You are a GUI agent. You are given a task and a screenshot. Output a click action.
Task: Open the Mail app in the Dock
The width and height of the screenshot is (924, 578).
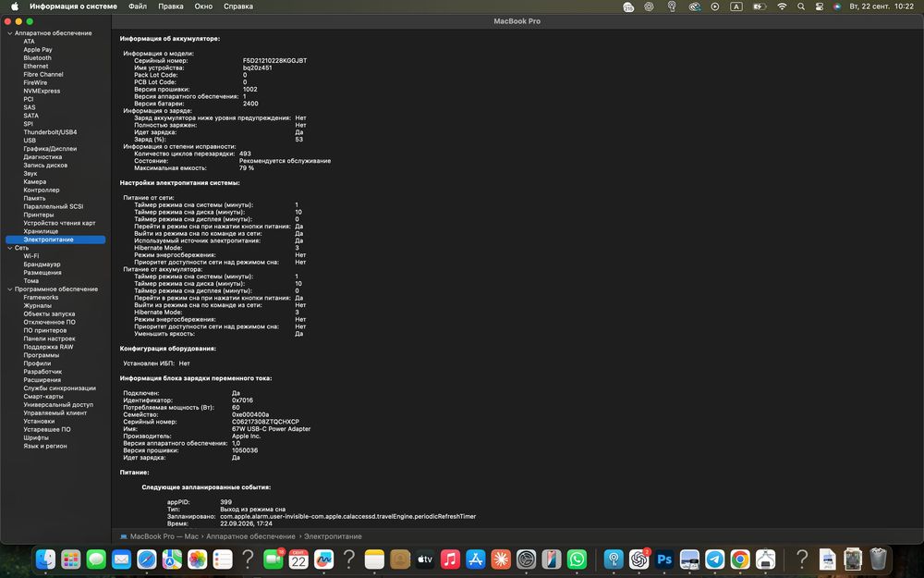pyautogui.click(x=121, y=560)
